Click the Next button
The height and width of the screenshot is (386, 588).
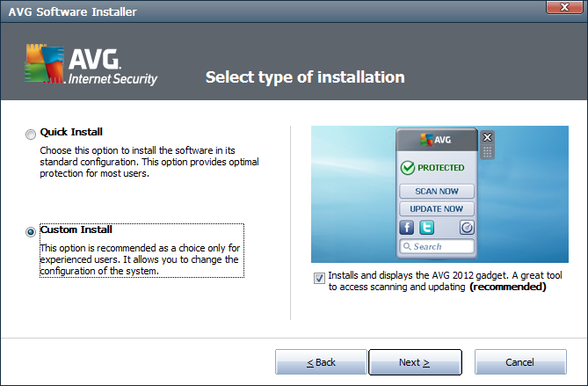(x=415, y=362)
